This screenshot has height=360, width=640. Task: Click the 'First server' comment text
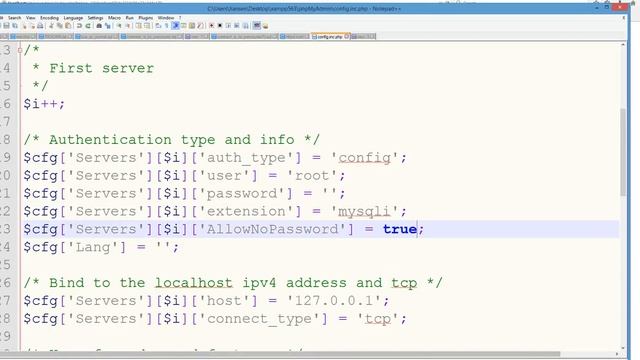(x=101, y=68)
